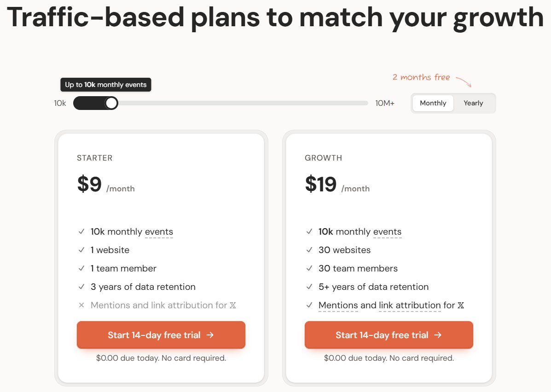Click the 10k label left of slider
This screenshot has width=551, height=392.
pyautogui.click(x=60, y=103)
